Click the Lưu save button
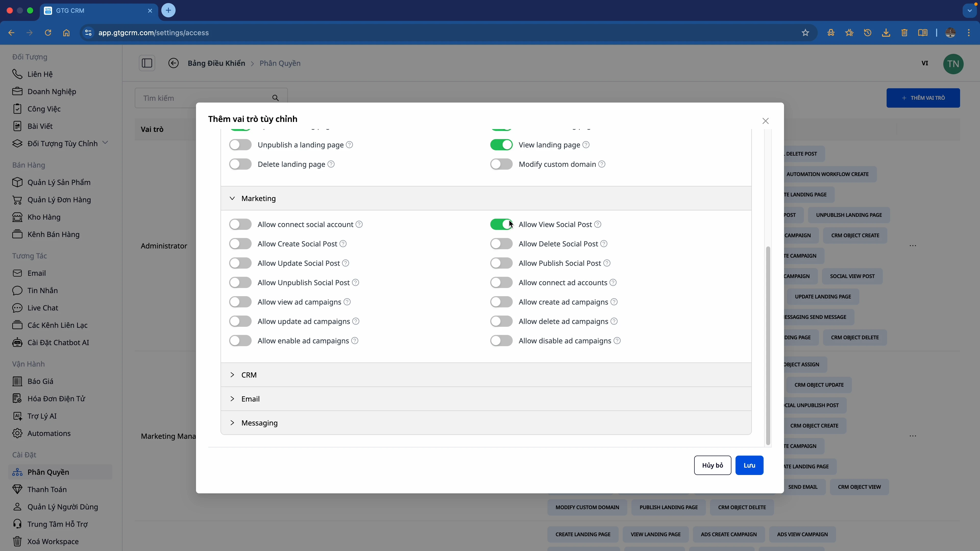 749,465
